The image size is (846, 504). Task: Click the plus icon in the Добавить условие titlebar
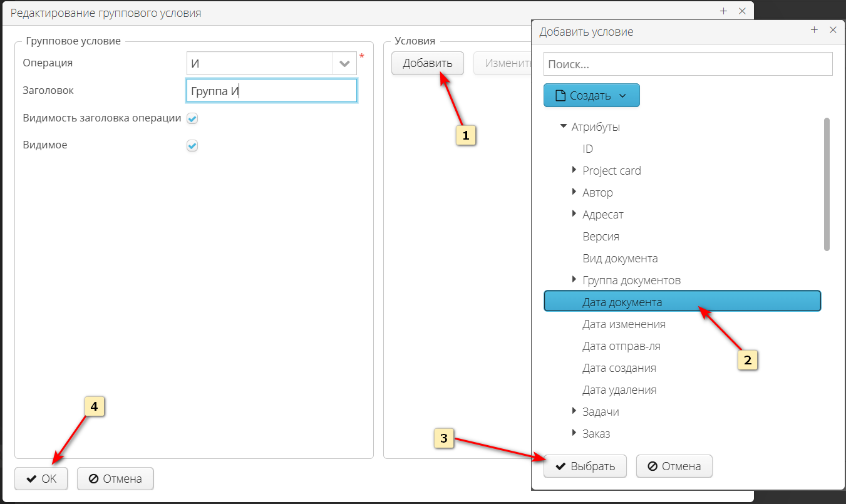click(x=815, y=29)
